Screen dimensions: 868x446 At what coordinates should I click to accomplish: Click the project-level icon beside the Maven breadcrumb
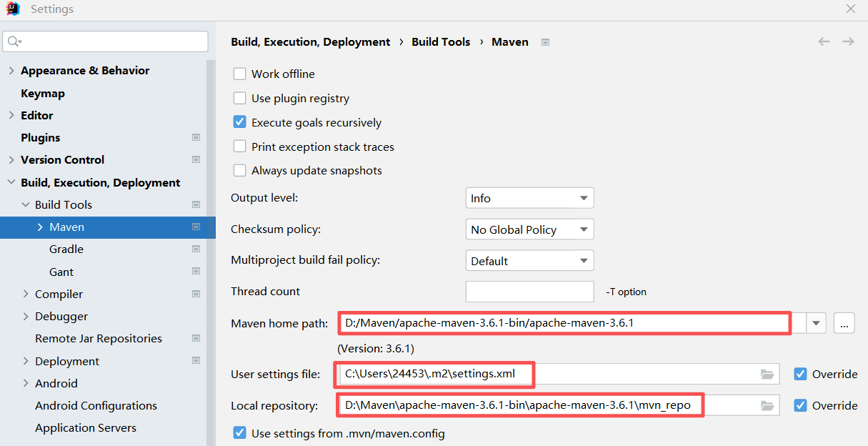(x=545, y=42)
